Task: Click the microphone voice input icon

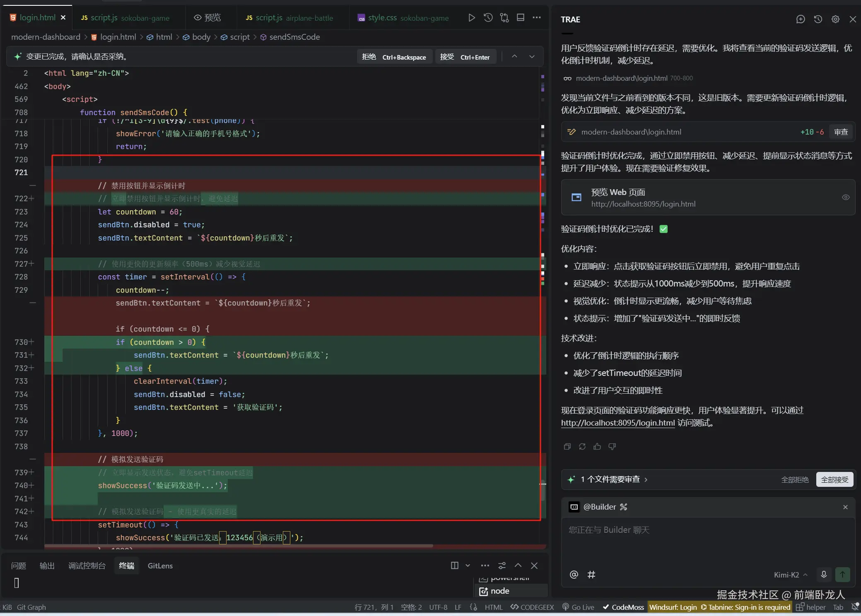Action: (x=823, y=575)
